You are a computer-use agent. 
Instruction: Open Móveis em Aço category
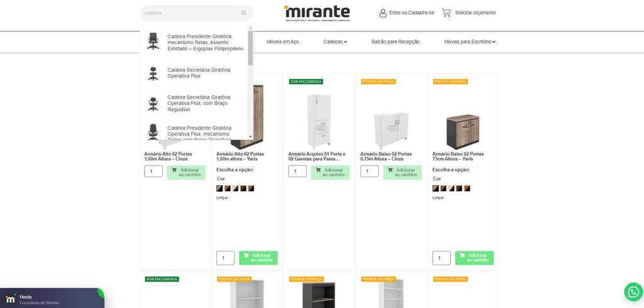(x=282, y=41)
